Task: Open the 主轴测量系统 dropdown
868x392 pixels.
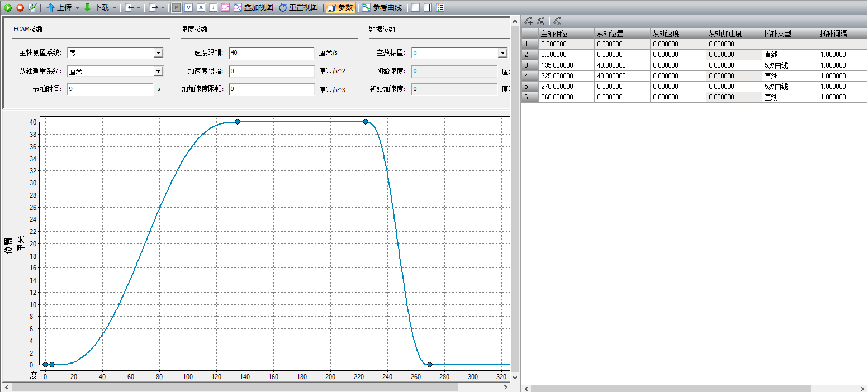Action: coord(158,53)
